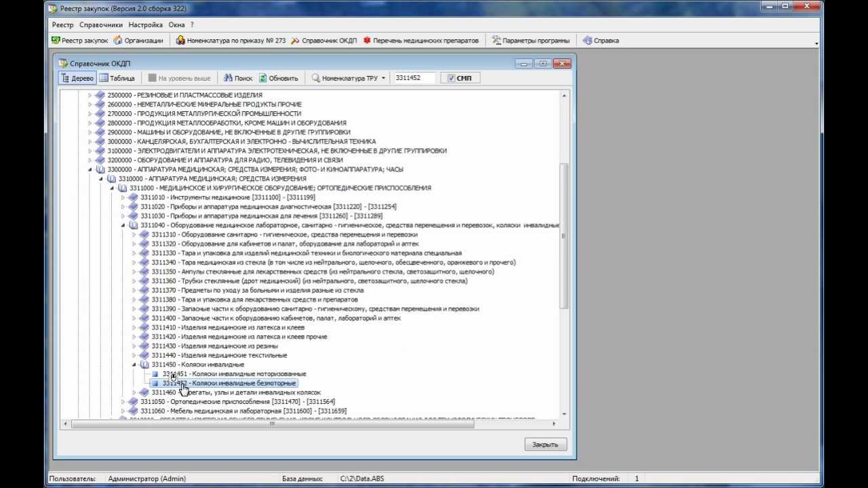Screen dimensions: 868x488
Task: Click book icon of 3311360 Трубки стеклянные
Action: pyautogui.click(x=144, y=281)
